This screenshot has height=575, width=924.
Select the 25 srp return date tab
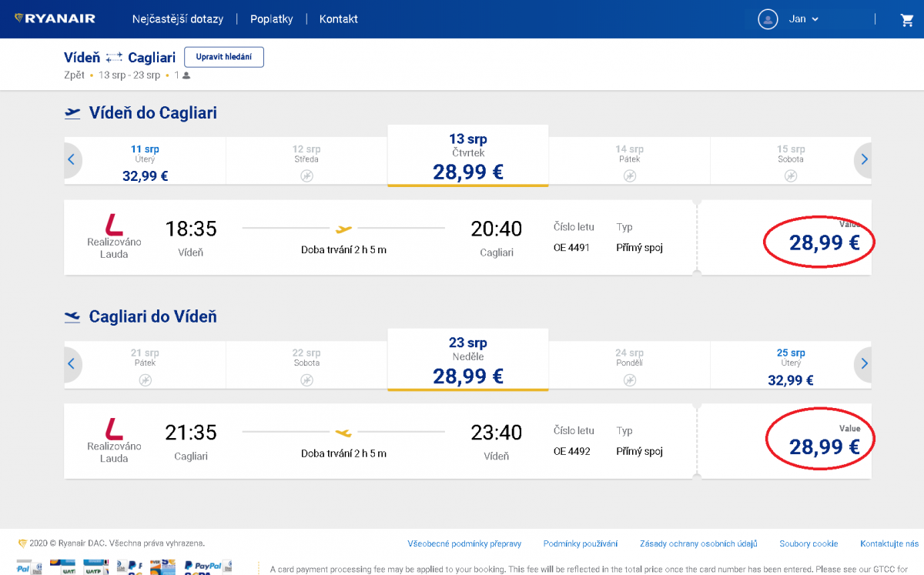tap(791, 366)
